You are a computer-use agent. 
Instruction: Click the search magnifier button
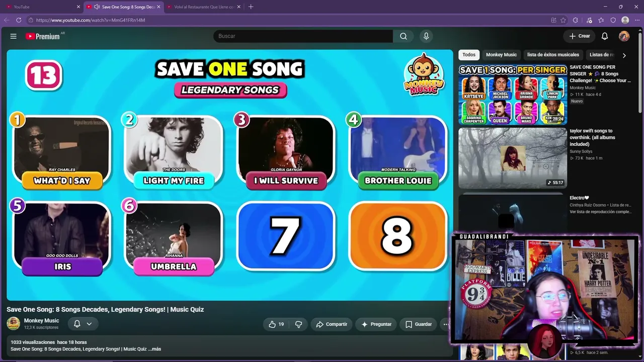404,36
